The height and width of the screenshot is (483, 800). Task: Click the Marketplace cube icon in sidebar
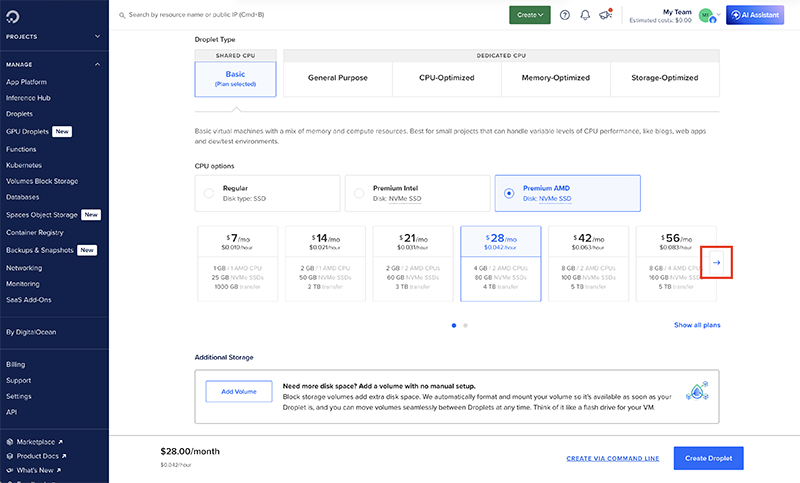(x=10, y=441)
